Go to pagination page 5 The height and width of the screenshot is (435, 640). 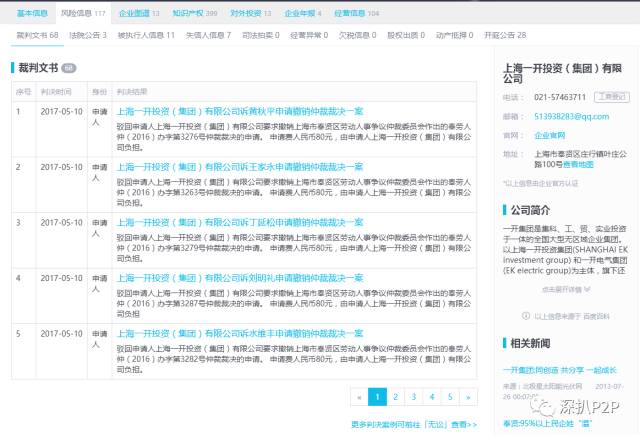tap(450, 397)
